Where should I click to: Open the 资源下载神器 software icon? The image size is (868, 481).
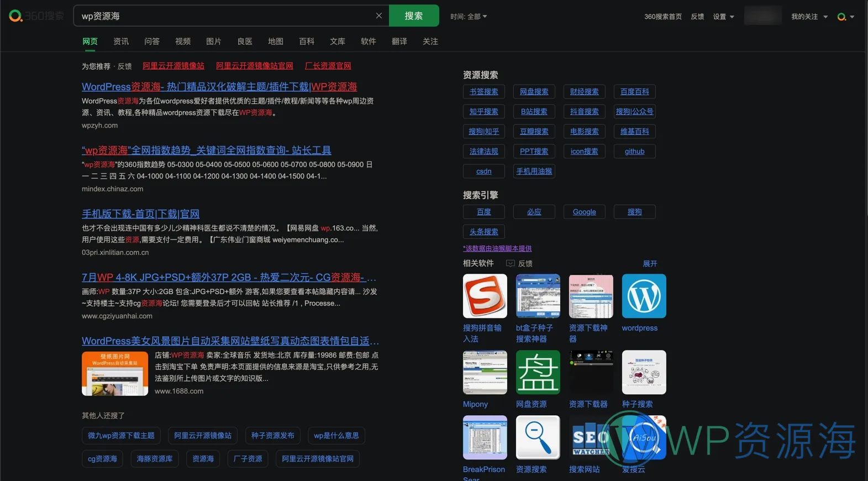[591, 296]
